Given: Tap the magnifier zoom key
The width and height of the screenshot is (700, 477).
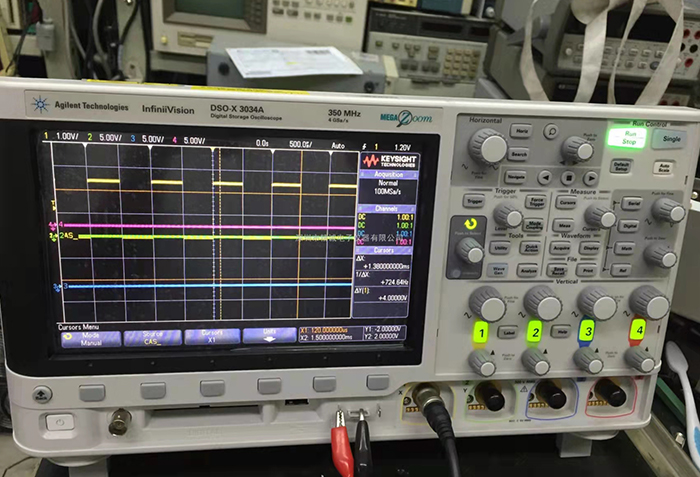Looking at the screenshot, I should click(551, 131).
